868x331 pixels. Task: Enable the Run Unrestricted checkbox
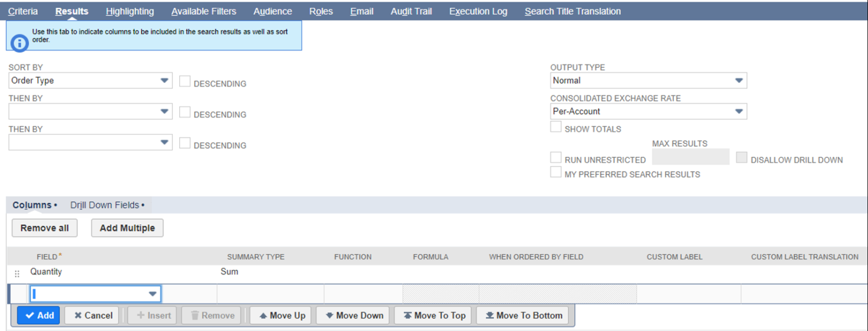coord(556,158)
